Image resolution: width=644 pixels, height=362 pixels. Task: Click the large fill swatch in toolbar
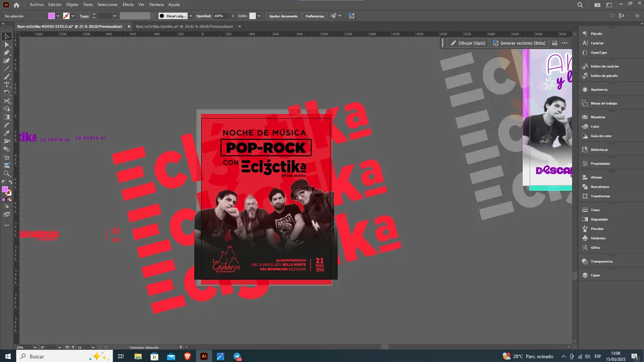[x=5, y=189]
